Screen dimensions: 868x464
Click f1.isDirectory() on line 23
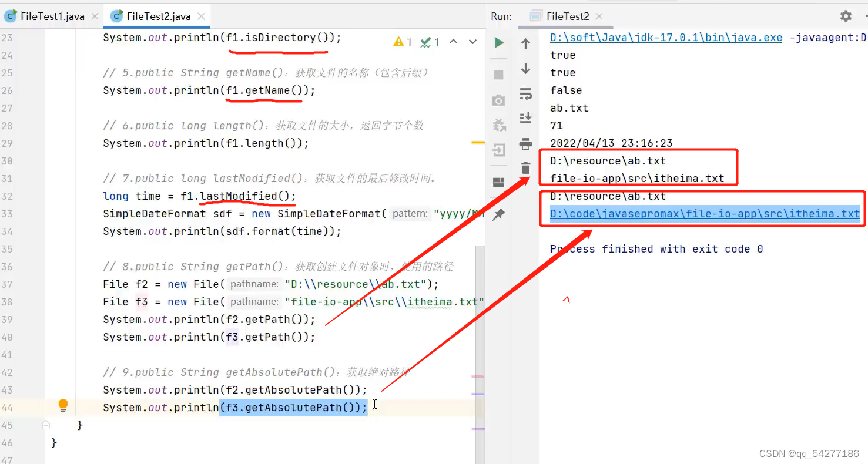pyautogui.click(x=277, y=38)
